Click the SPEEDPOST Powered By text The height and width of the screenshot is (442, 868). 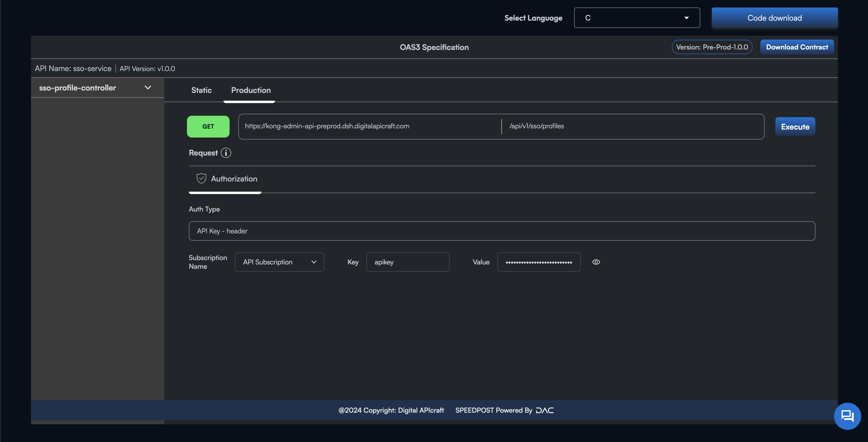[494, 410]
